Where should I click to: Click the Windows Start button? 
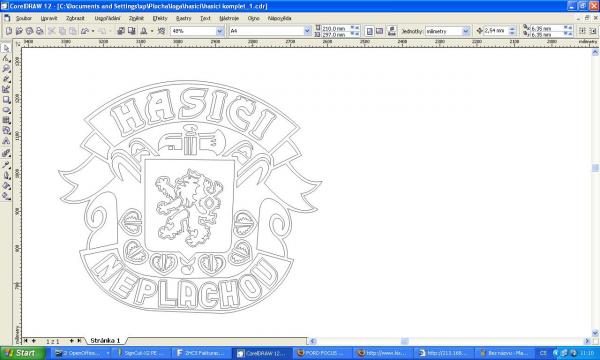coord(23,353)
